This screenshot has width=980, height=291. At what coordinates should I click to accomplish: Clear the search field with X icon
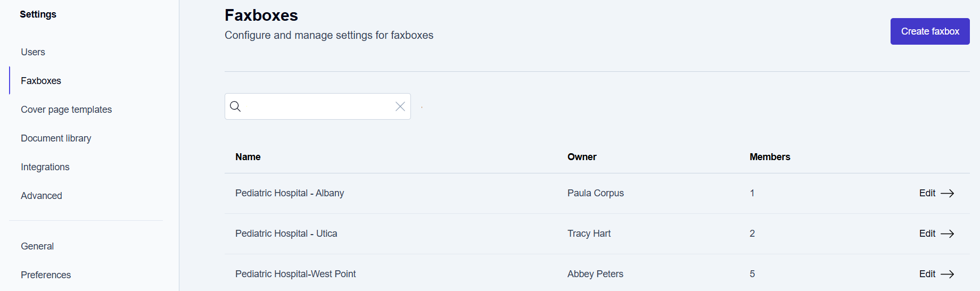click(400, 106)
